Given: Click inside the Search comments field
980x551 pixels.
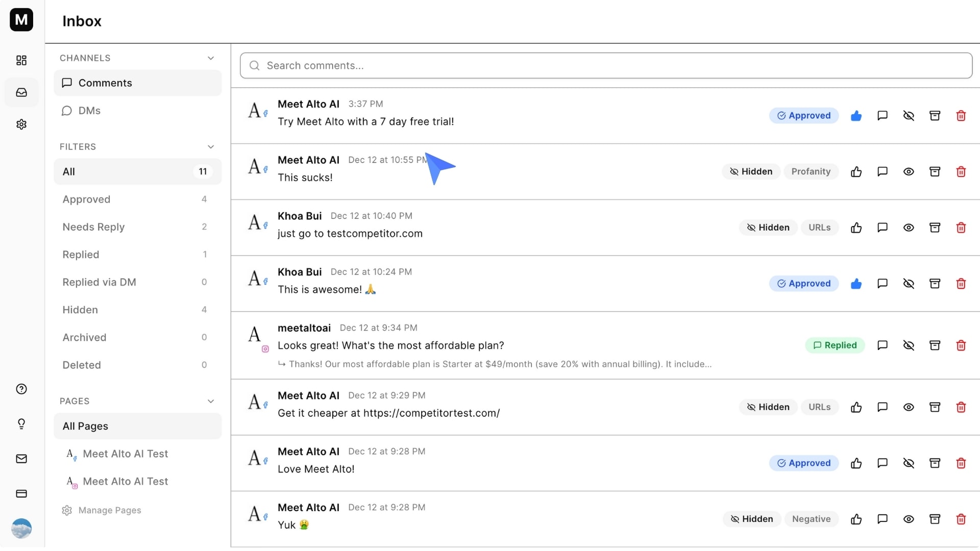Looking at the screenshot, I should pos(459,65).
